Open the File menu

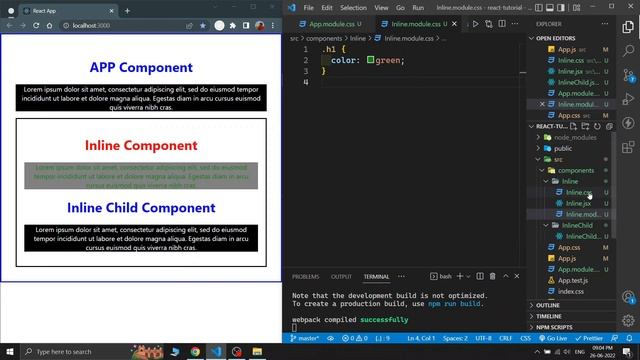coord(309,7)
